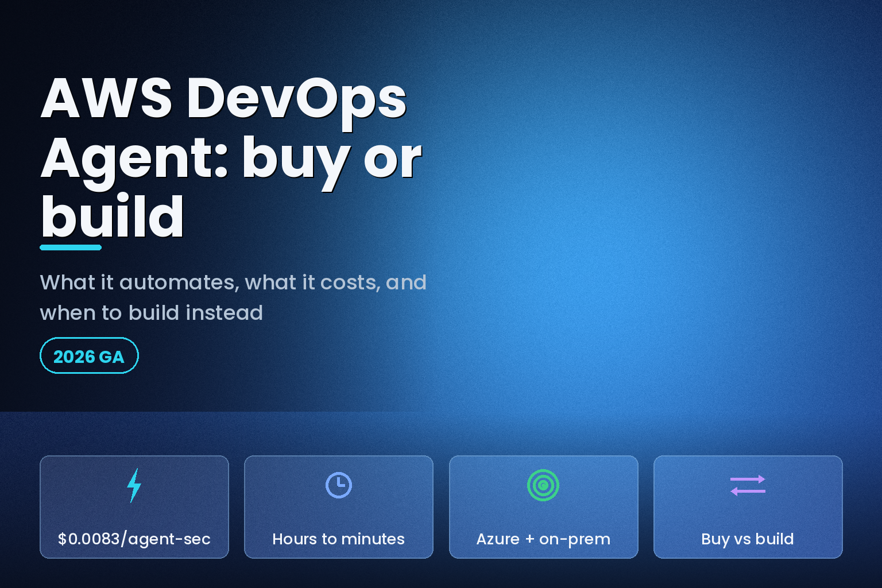Viewport: 882px width, 588px height.
Task: Click the clock icon above Hours to minutes
Action: [x=339, y=485]
